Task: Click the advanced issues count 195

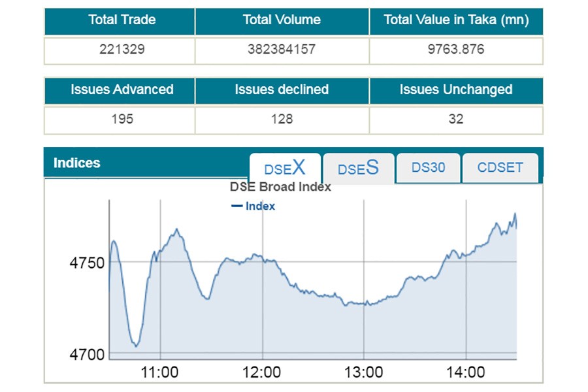Action: coord(122,120)
